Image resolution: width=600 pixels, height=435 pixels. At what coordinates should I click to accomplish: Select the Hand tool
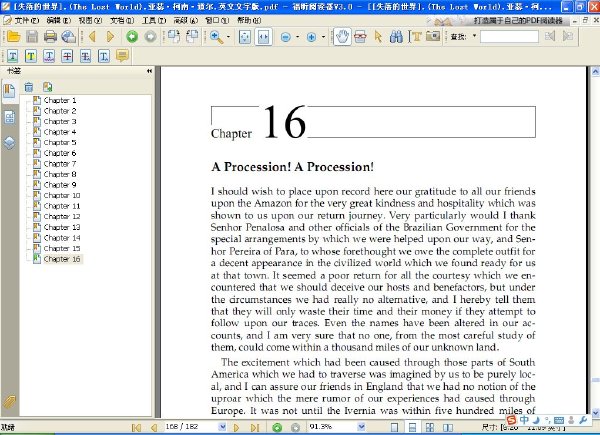click(x=342, y=37)
